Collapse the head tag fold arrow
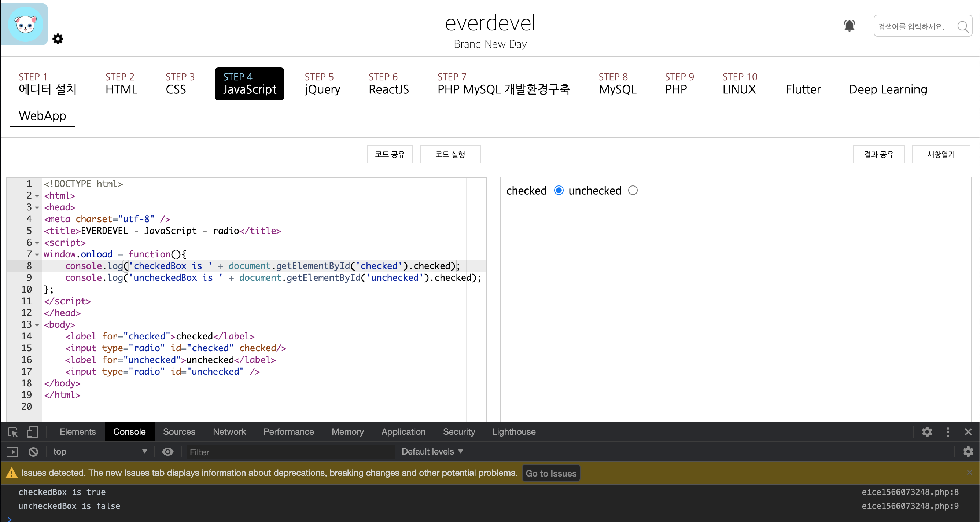Image resolution: width=980 pixels, height=522 pixels. click(x=37, y=208)
